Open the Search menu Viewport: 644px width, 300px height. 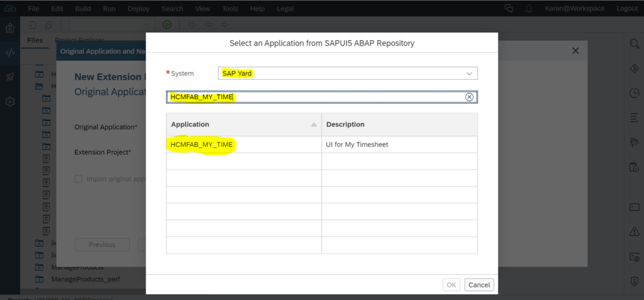(172, 9)
